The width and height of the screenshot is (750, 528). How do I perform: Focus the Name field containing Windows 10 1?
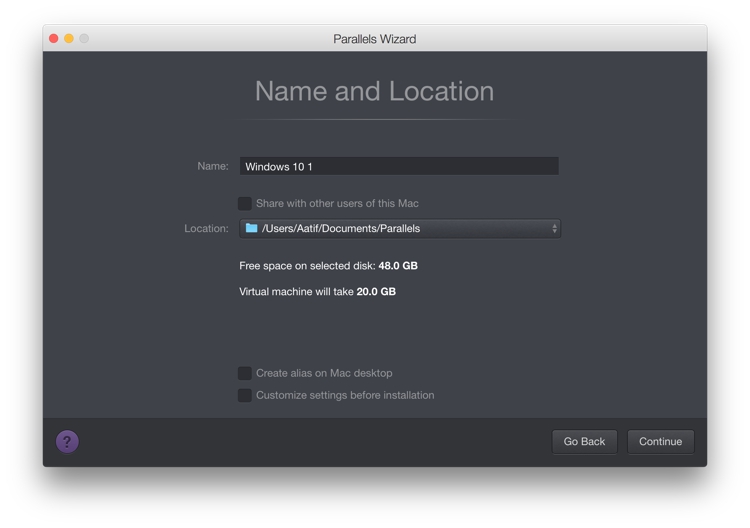[399, 166]
